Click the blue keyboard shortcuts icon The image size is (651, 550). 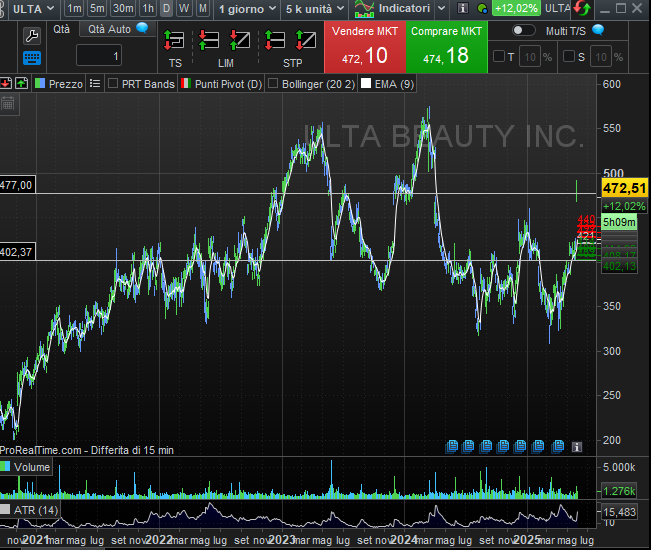(31, 58)
